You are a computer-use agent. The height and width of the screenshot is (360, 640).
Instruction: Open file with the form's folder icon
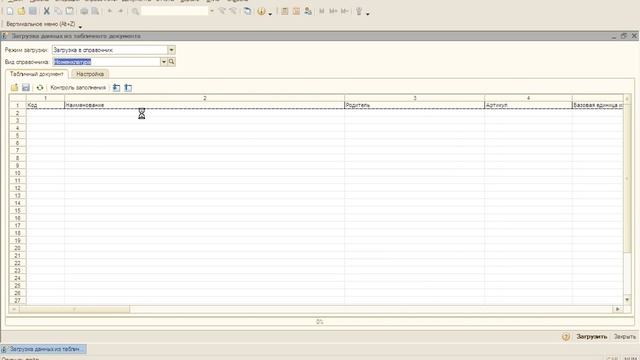click(x=14, y=87)
